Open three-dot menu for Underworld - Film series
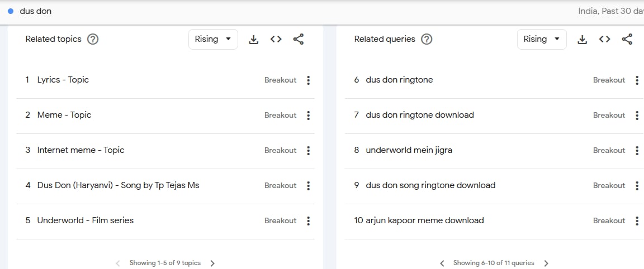 tap(309, 221)
